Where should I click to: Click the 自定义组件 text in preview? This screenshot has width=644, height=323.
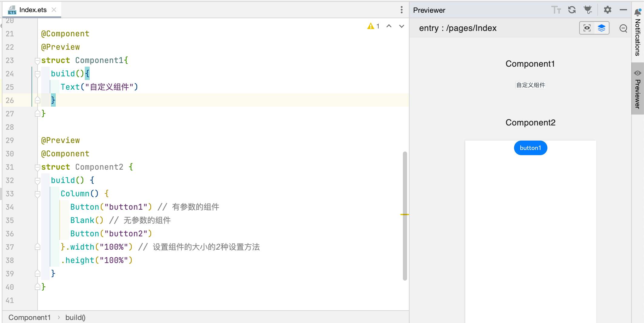click(530, 85)
